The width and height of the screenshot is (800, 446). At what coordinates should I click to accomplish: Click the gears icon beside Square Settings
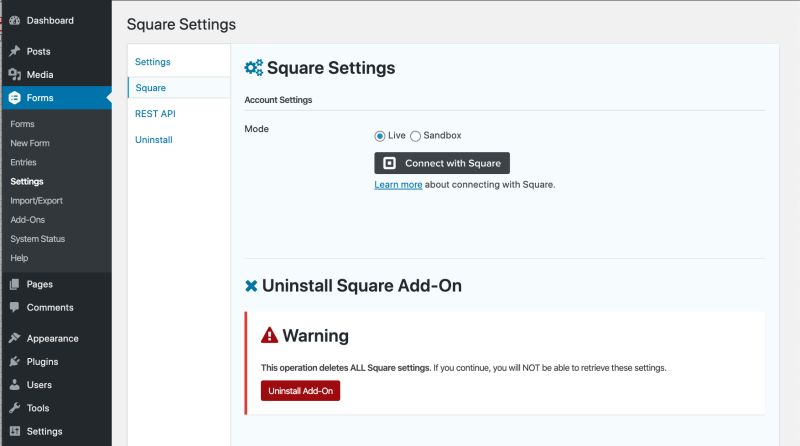pos(254,67)
